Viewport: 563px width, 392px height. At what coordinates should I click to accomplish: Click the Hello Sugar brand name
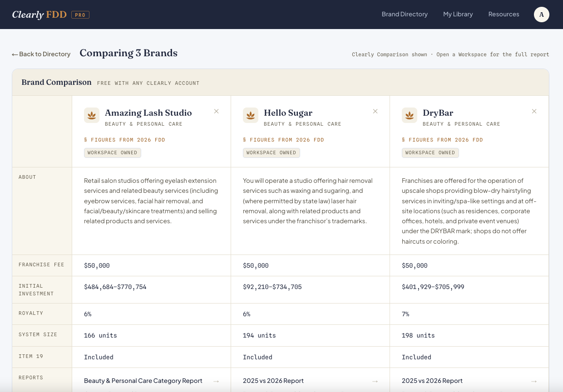(288, 113)
